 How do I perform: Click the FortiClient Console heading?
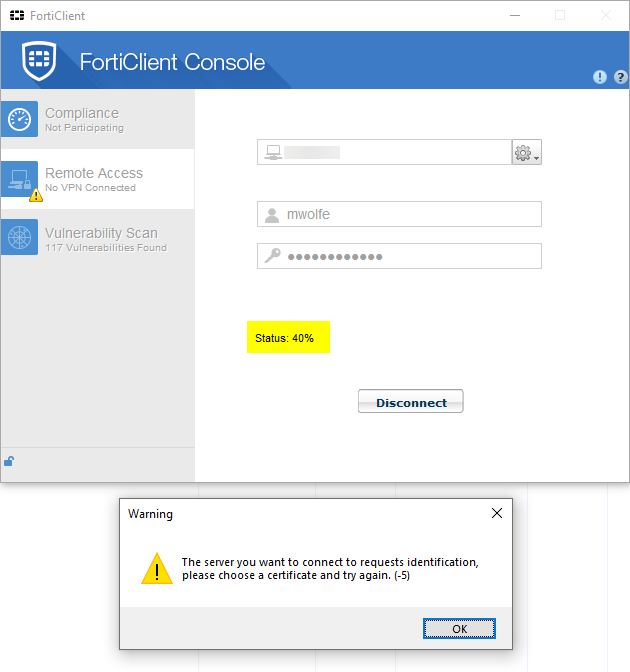172,62
